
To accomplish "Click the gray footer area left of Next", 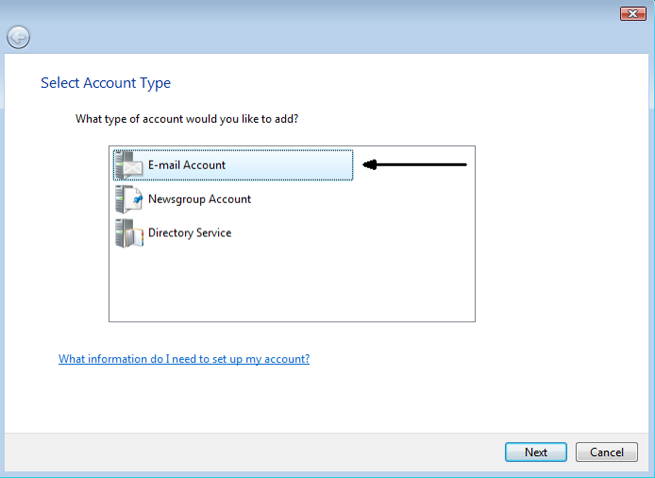I will coord(250,452).
